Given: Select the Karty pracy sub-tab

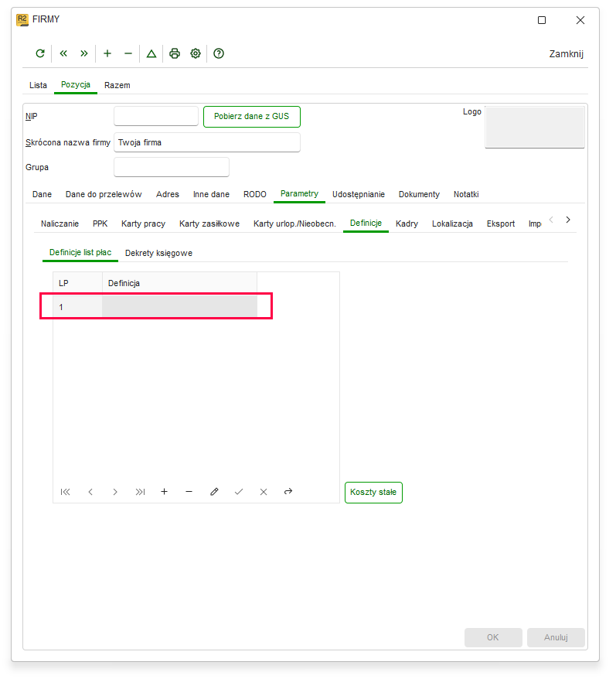Looking at the screenshot, I should coord(143,223).
